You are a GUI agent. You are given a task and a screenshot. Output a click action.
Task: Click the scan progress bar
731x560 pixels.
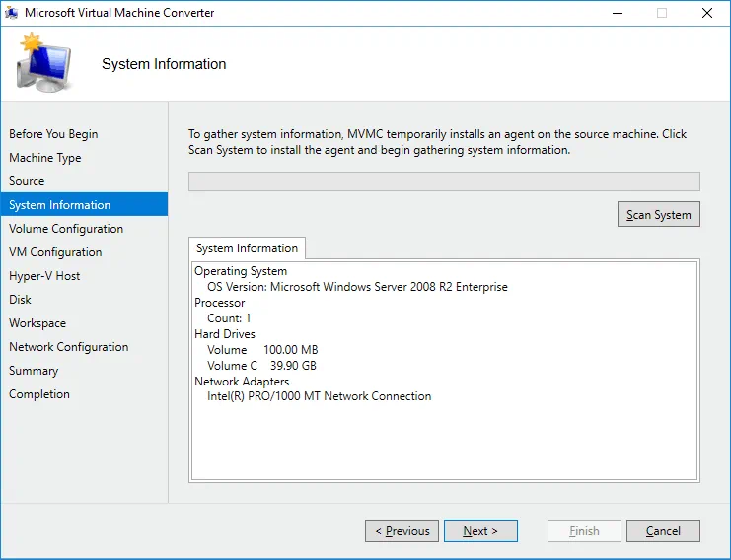coord(444,181)
